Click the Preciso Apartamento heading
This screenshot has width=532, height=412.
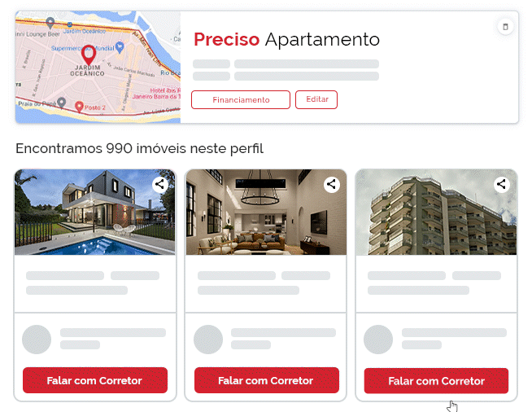pyautogui.click(x=286, y=39)
